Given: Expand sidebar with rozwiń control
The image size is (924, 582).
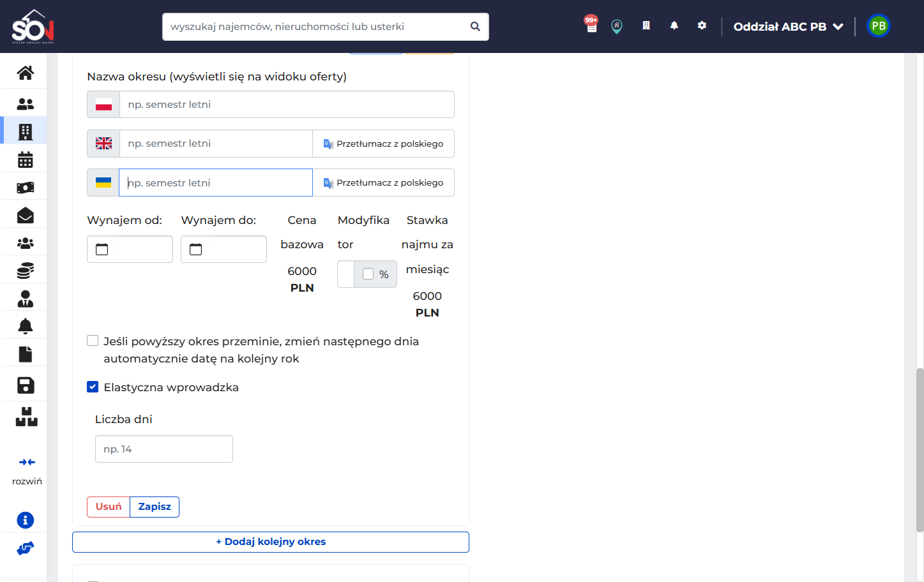Looking at the screenshot, I should (x=27, y=471).
